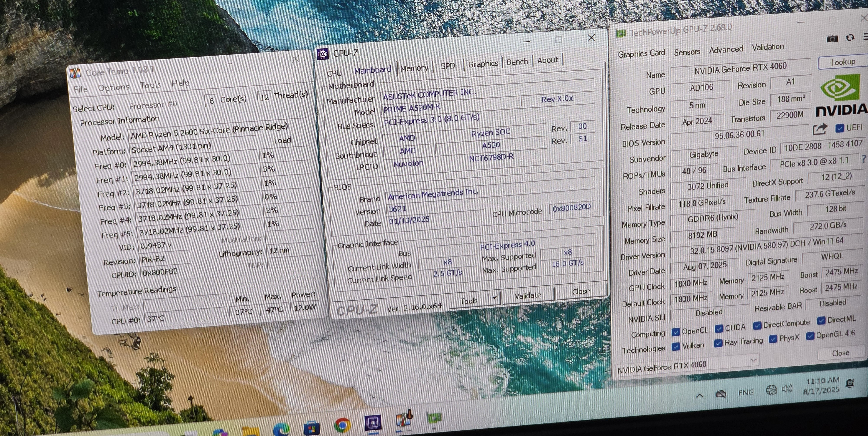The width and height of the screenshot is (868, 436).
Task: Click the volume speaker tray icon
Action: click(787, 389)
